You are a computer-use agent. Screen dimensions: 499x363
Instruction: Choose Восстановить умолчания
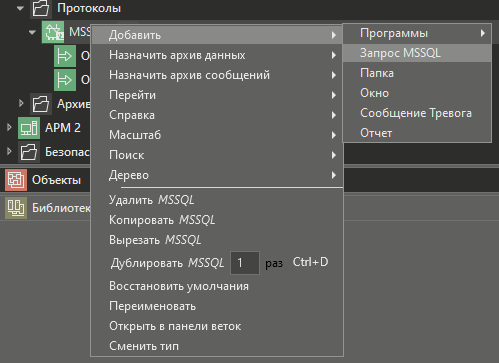click(217, 286)
